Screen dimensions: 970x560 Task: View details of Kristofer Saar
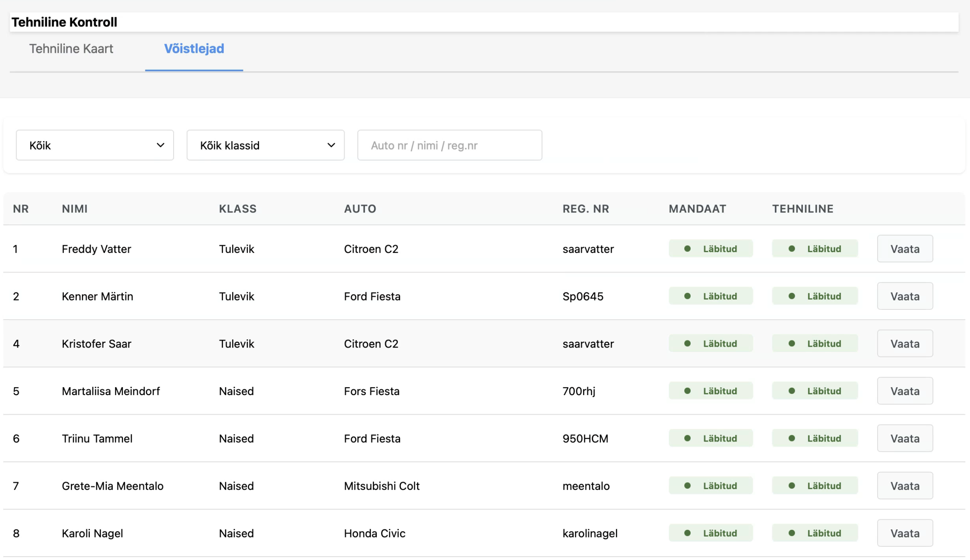[905, 343]
